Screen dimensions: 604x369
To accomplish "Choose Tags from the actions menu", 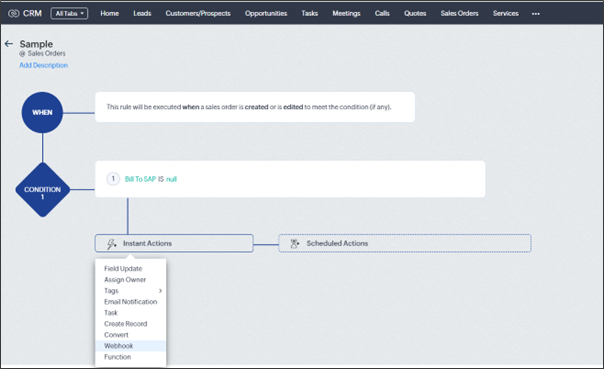I will click(x=131, y=291).
